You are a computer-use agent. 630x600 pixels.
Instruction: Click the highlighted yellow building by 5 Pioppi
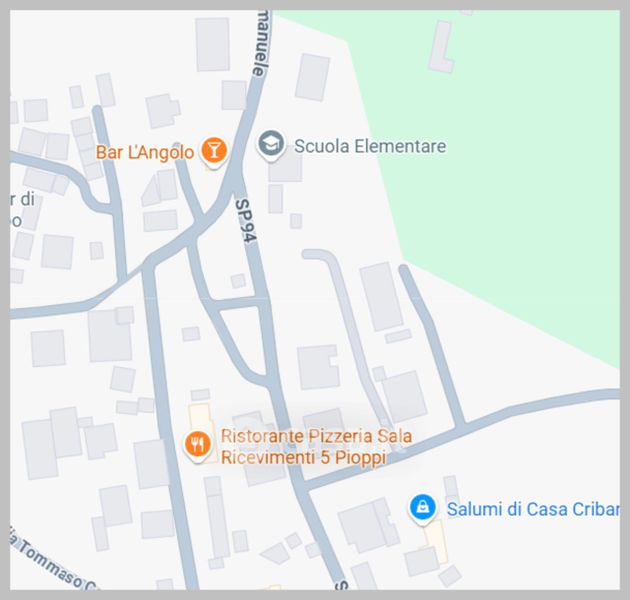coord(203,430)
